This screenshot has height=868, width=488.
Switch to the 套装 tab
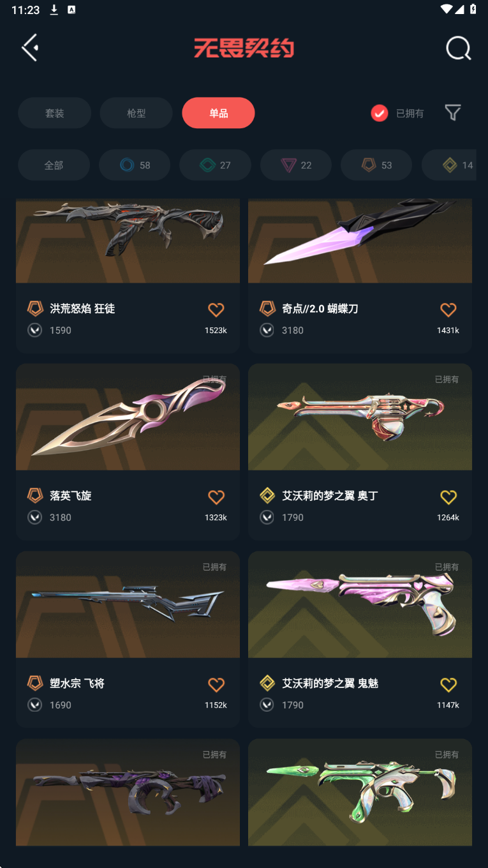click(54, 113)
